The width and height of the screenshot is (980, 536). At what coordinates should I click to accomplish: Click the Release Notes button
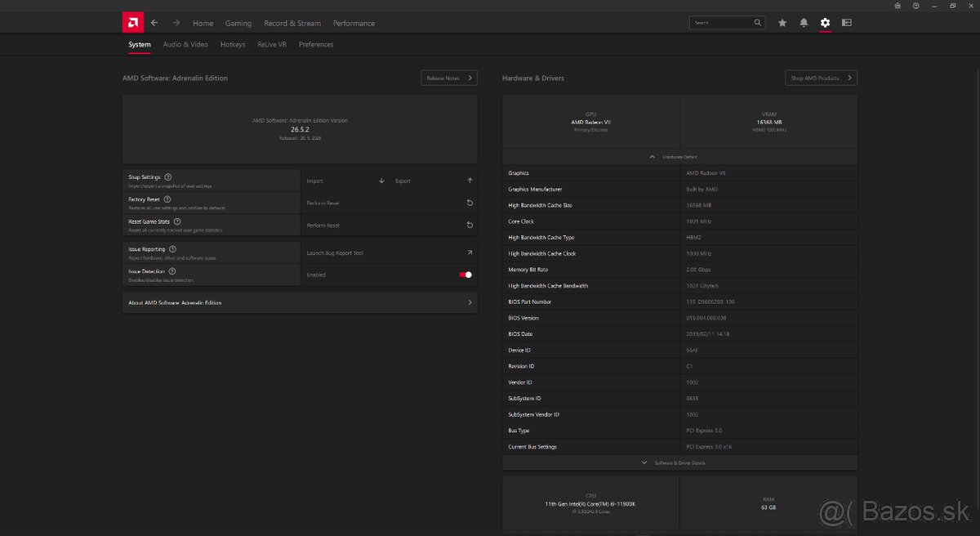pos(449,78)
